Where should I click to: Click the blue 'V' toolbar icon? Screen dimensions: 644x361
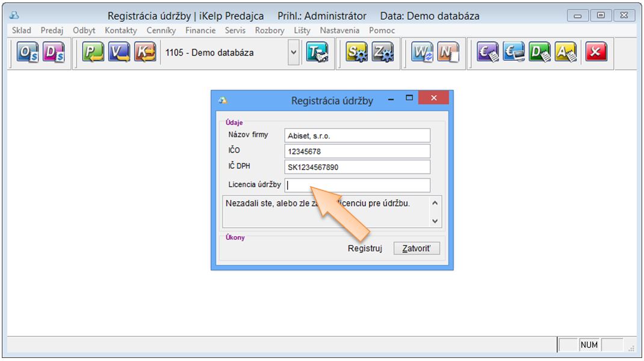click(119, 53)
